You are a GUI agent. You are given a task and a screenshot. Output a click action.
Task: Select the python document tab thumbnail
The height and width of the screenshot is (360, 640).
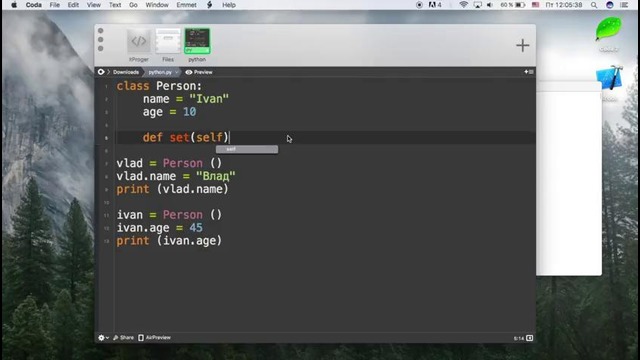[x=197, y=41]
